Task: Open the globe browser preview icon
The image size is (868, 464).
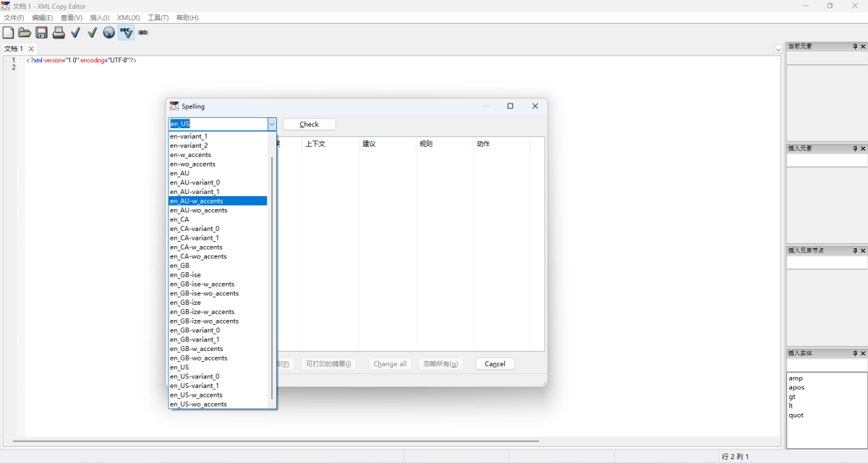Action: pyautogui.click(x=109, y=33)
